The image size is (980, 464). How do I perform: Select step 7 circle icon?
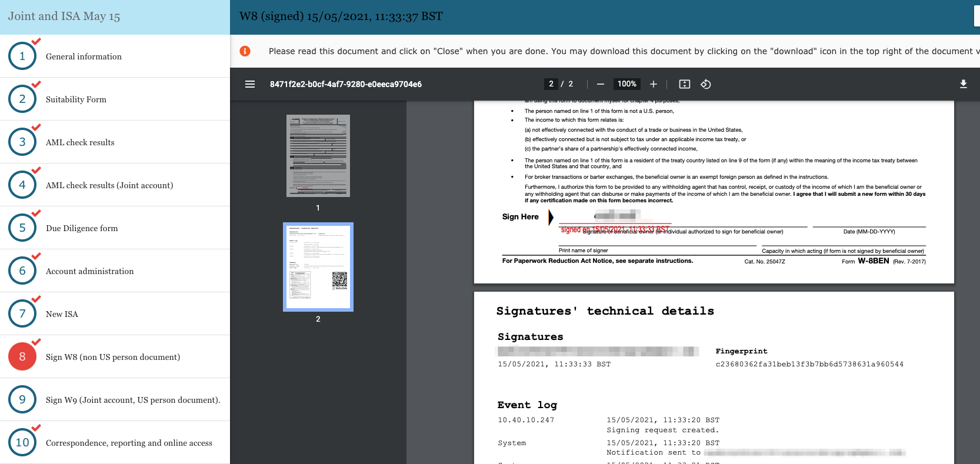click(22, 313)
